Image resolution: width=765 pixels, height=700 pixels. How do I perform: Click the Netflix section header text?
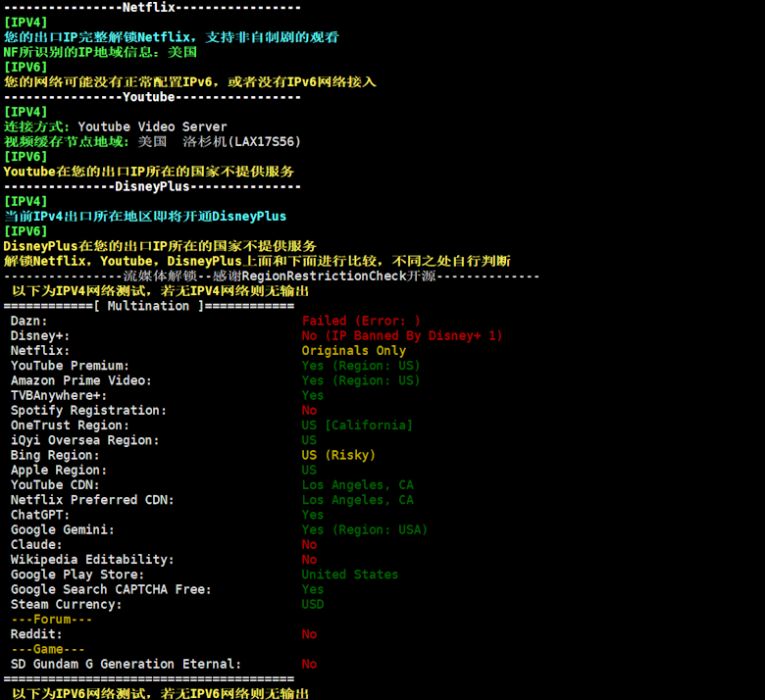tap(148, 7)
